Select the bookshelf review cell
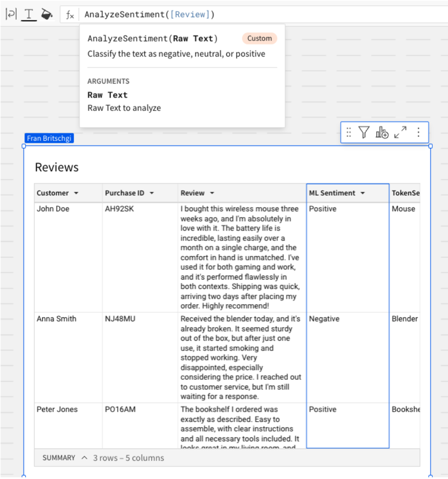 pyautogui.click(x=242, y=426)
